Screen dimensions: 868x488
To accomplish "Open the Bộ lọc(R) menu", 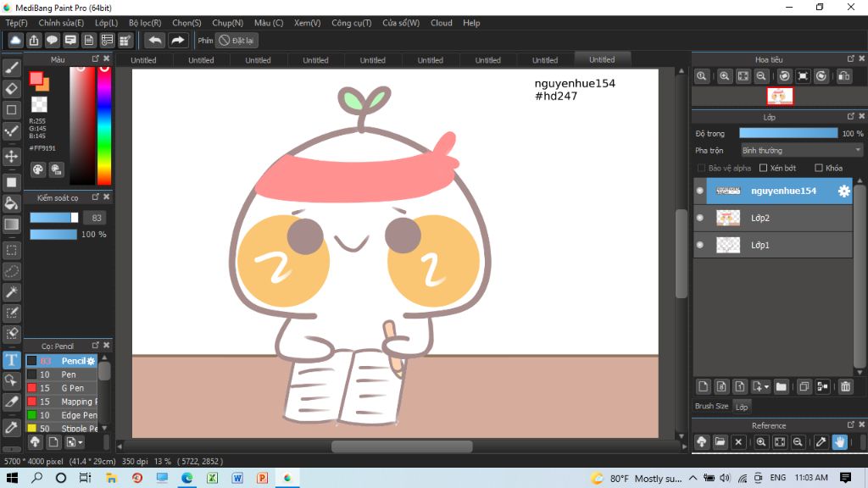I will click(145, 23).
